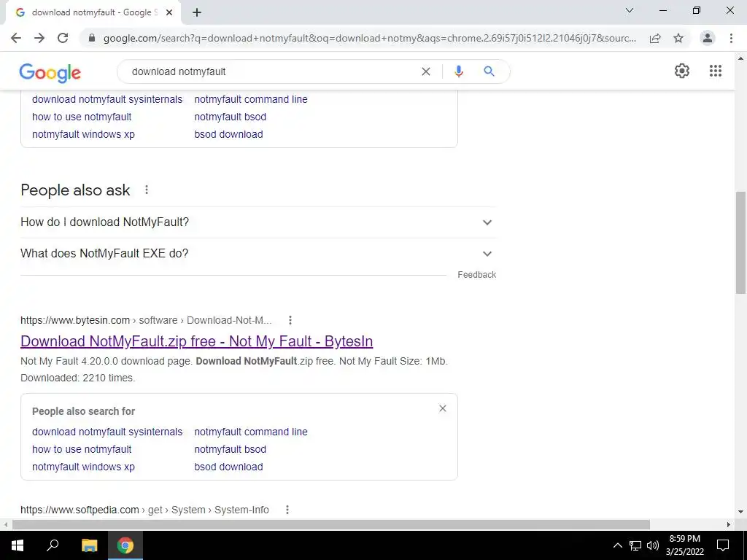Open File Explorer from the taskbar
747x560 pixels.
click(x=89, y=545)
